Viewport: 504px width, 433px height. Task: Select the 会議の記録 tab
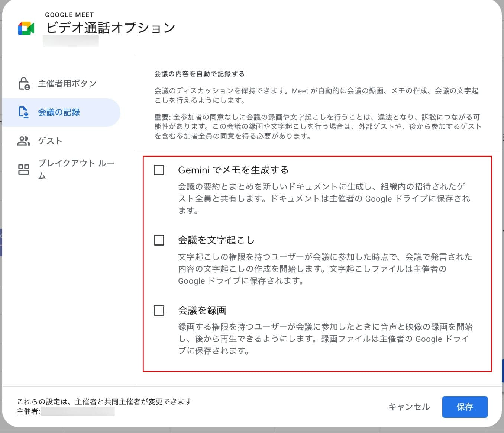point(61,112)
